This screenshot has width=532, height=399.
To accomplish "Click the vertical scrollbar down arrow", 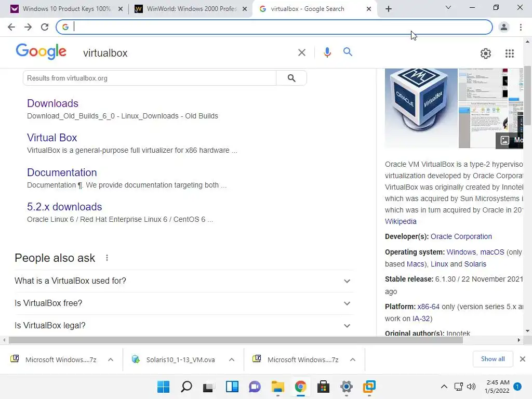I will click(x=527, y=331).
